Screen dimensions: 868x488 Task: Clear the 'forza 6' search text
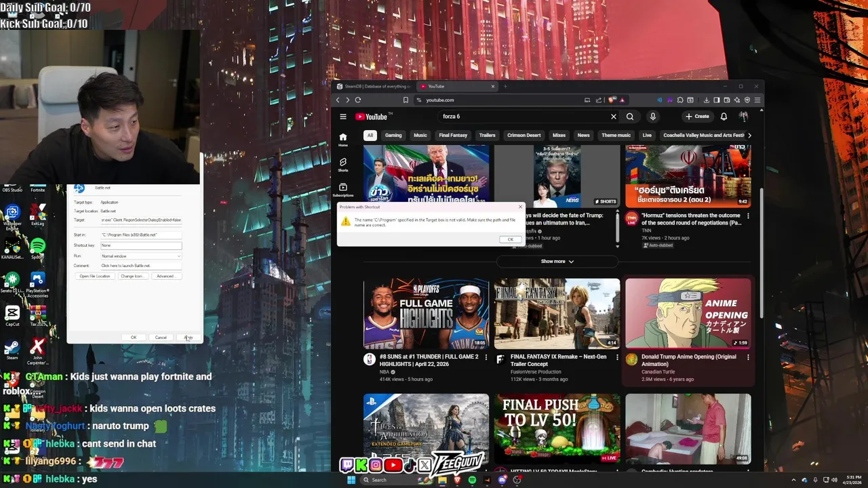tap(614, 117)
